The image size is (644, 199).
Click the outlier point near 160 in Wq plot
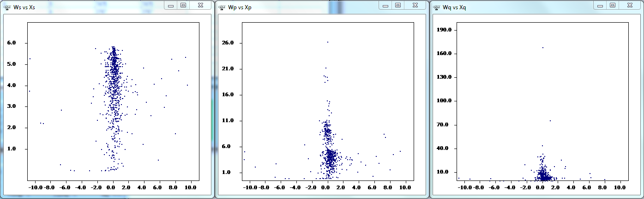(543, 48)
